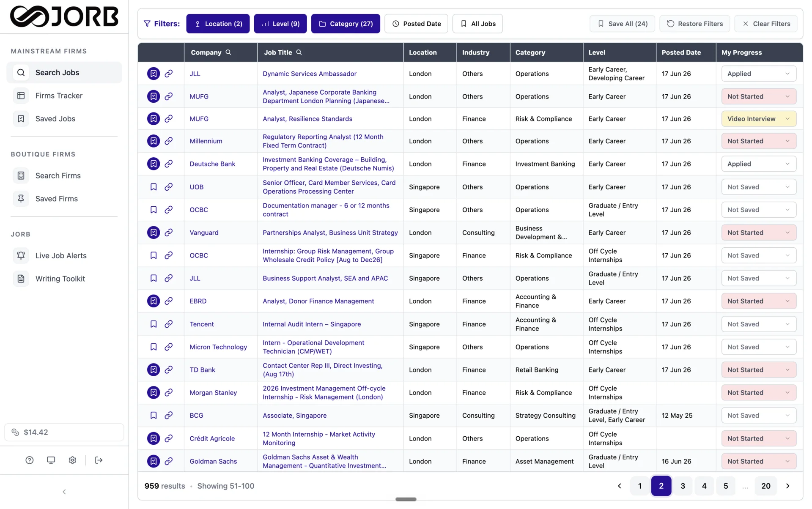Search within the Company column
Viewport: 812px width, 509px height.
coord(228,52)
